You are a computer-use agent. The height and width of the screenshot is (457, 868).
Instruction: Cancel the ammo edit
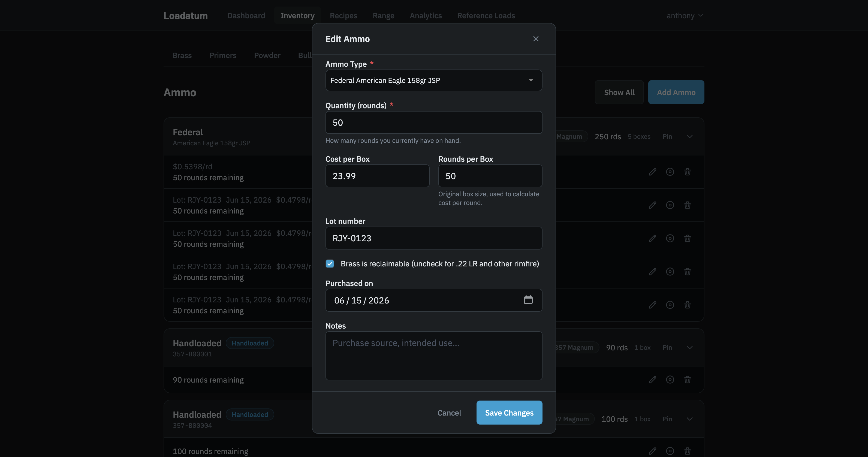point(449,413)
